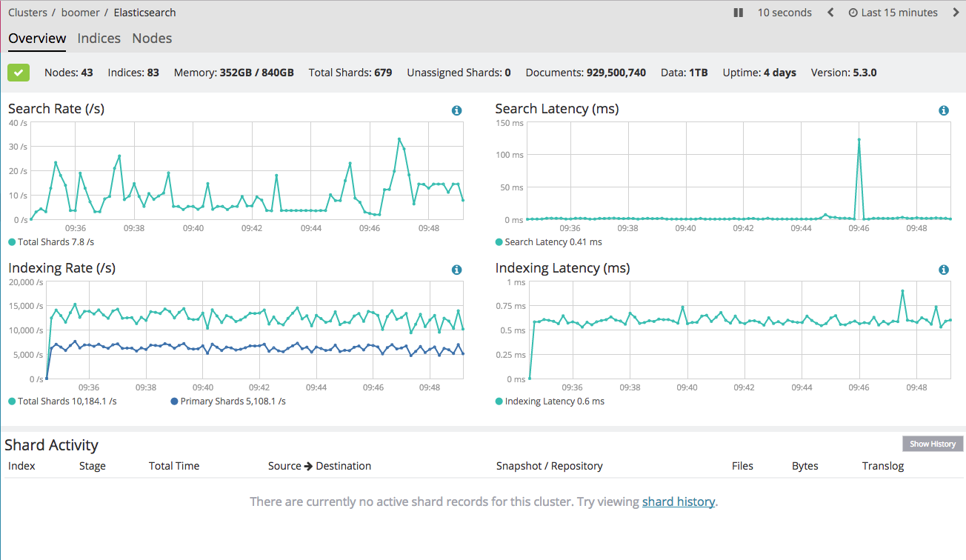
Task: Click the Index column header
Action: [x=21, y=466]
